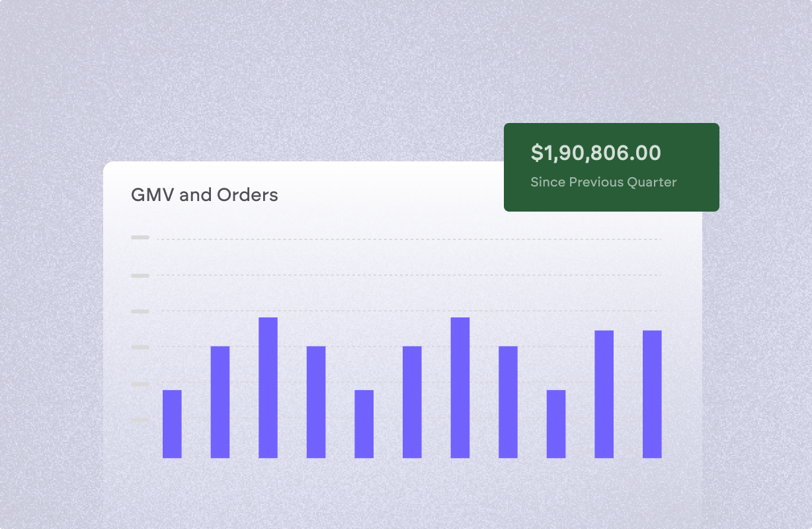Viewport: 812px width, 529px height.
Task: Select the Since Previous Quarter label
Action: 604,182
